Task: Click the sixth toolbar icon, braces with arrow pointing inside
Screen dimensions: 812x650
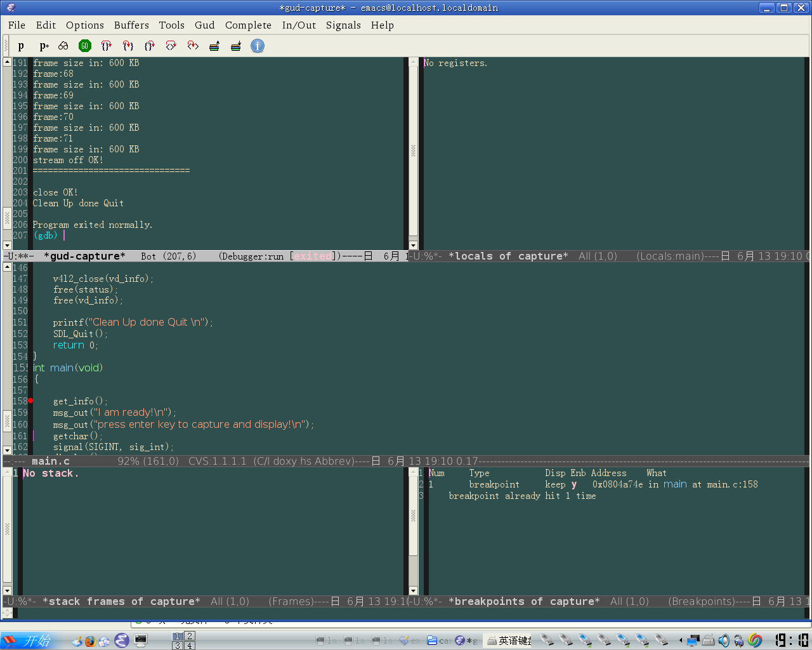Action: (x=128, y=46)
